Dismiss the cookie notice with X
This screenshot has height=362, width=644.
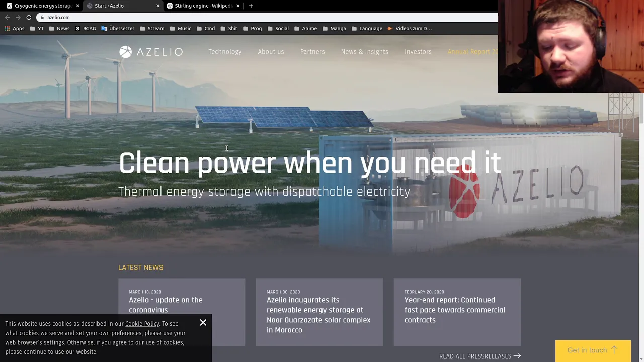[203, 323]
